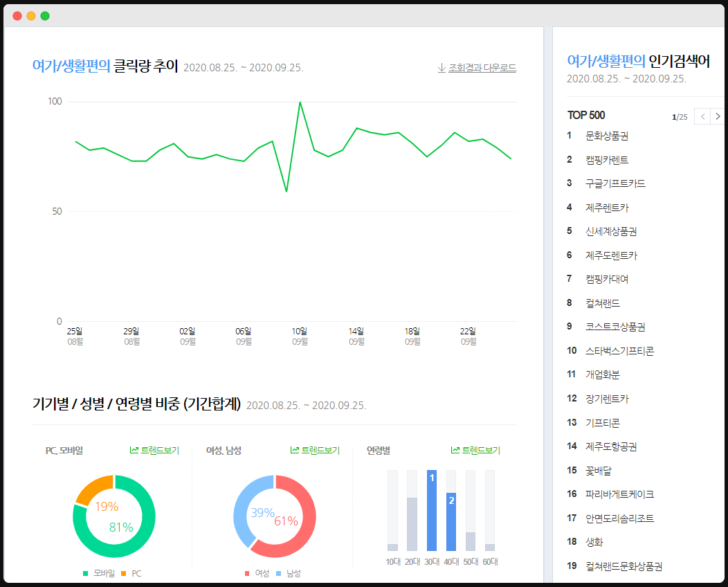
Task: Go to previous page of TOP 500
Action: [x=702, y=116]
